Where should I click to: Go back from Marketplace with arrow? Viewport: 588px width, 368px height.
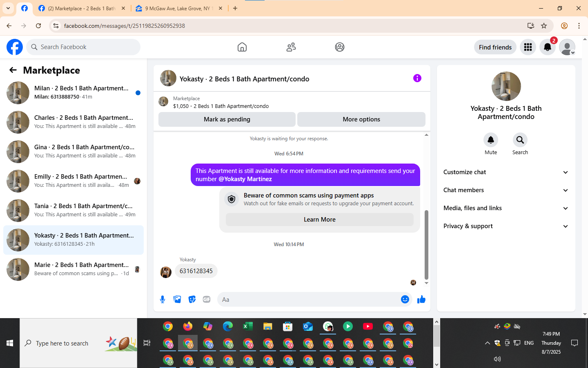tap(13, 70)
